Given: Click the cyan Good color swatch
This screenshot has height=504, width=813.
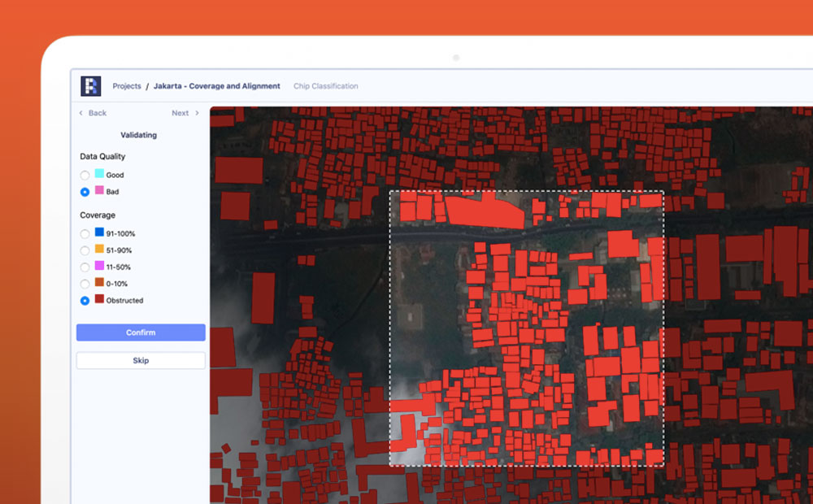Looking at the screenshot, I should click(x=99, y=174).
